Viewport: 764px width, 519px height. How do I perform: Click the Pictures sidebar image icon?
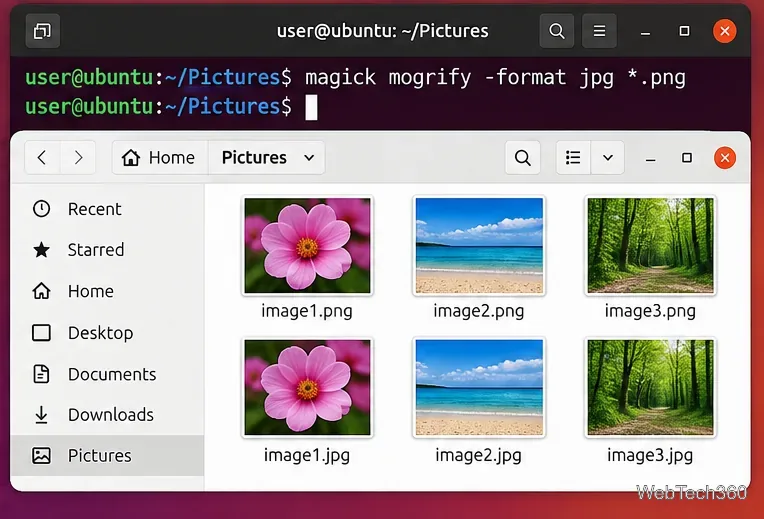point(41,456)
